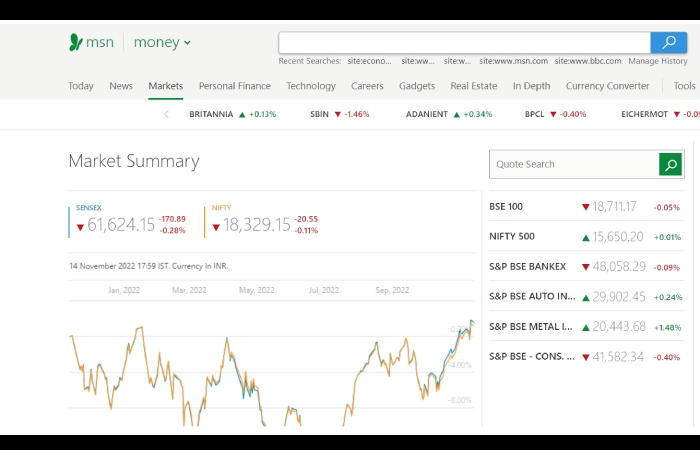The width and height of the screenshot is (700, 450).
Task: Click S&P BSE METAL green up arrow
Action: (x=586, y=328)
